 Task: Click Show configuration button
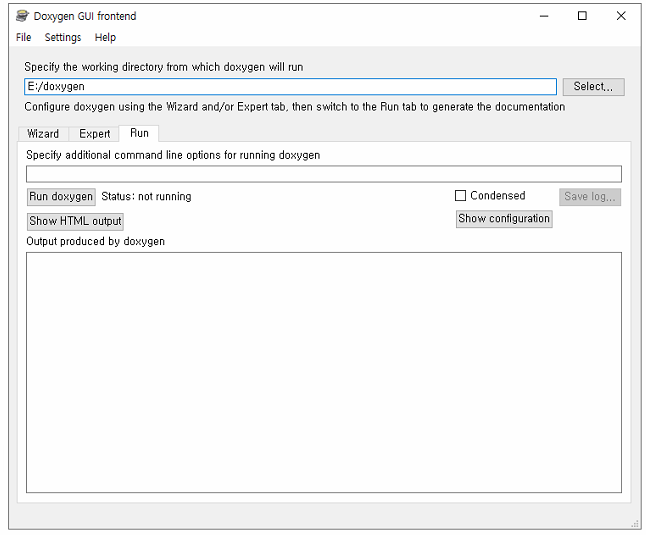click(x=504, y=219)
